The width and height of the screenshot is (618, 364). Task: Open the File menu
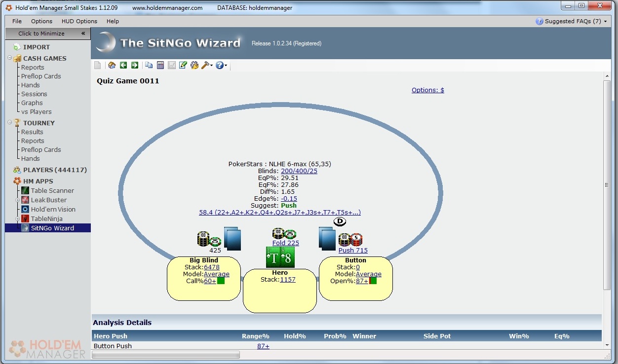17,21
